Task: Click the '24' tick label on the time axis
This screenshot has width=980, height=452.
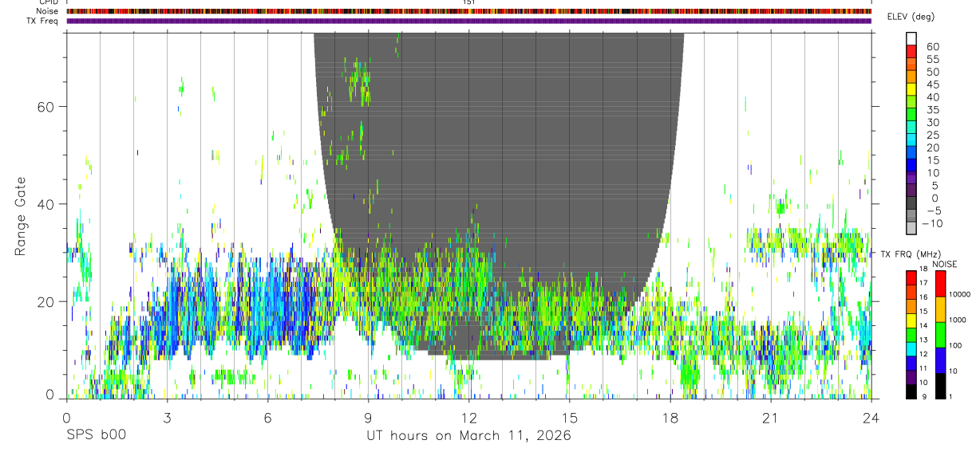Action: [x=871, y=418]
